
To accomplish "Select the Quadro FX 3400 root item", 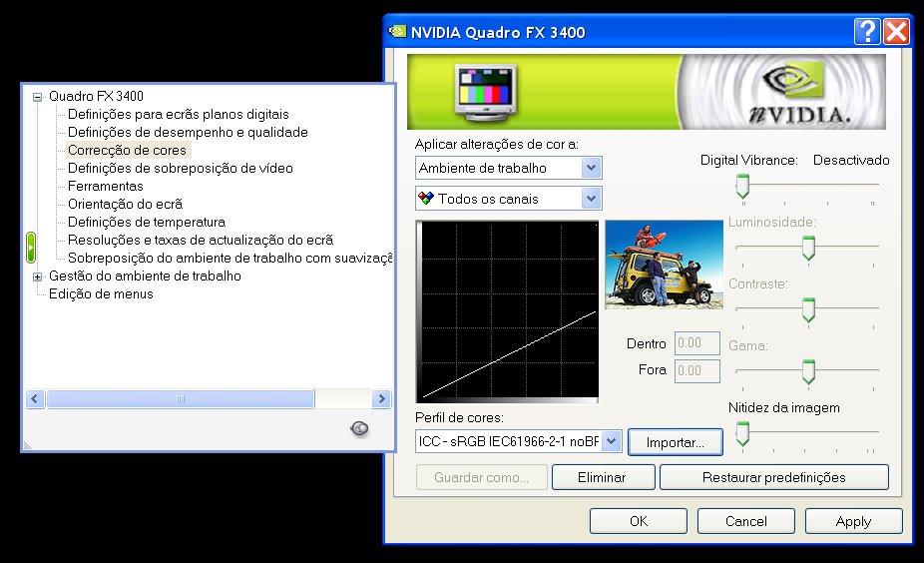I will [96, 96].
